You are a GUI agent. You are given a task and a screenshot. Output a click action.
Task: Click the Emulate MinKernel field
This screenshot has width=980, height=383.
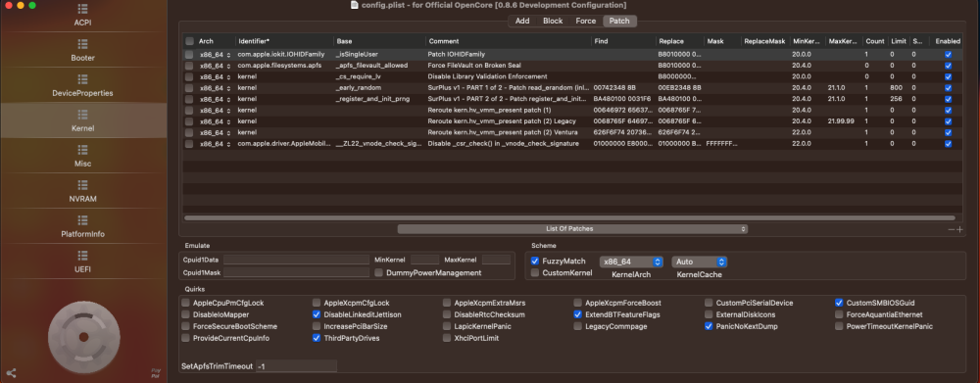pyautogui.click(x=424, y=260)
